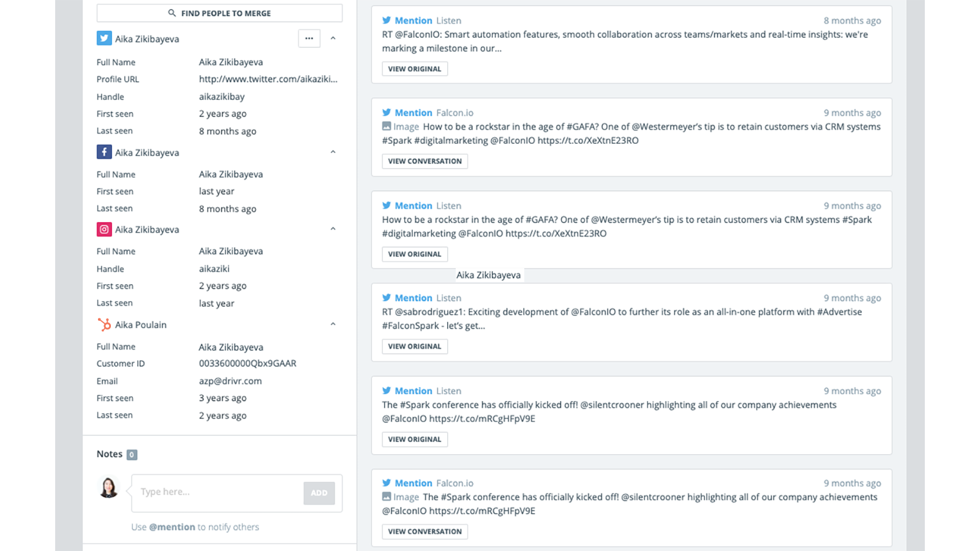The height and width of the screenshot is (551, 980).
Task: Click the Twitter icon beside Aika Zikibayeva profile
Action: tap(104, 39)
